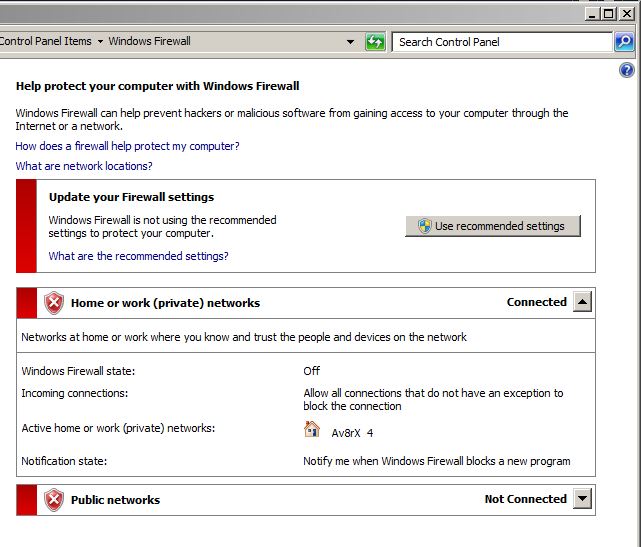The image size is (641, 547).
Task: Open "How does a firewall help protect" link
Action: [x=127, y=146]
